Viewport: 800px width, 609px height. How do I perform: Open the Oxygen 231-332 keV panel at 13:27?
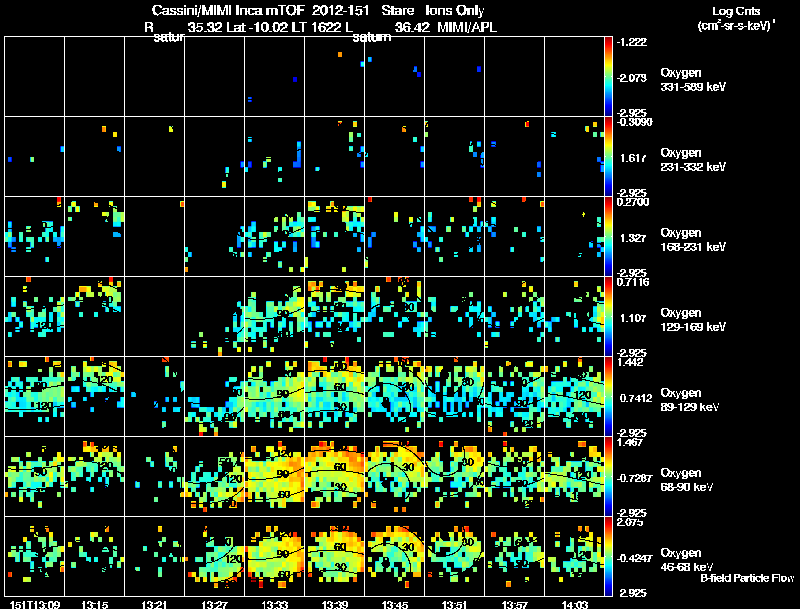pos(214,156)
